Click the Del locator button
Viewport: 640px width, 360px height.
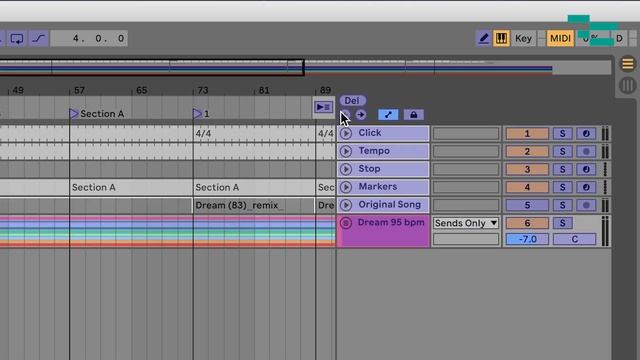click(x=352, y=100)
